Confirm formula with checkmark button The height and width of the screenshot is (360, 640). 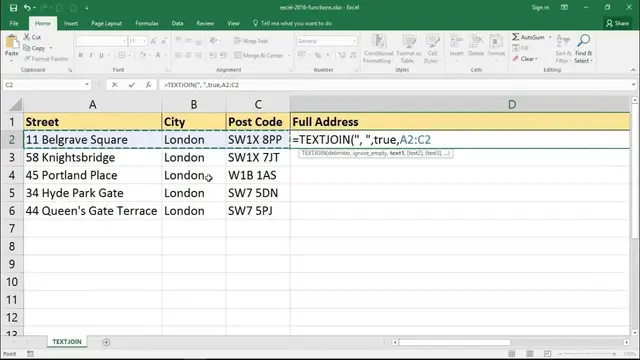click(x=131, y=85)
